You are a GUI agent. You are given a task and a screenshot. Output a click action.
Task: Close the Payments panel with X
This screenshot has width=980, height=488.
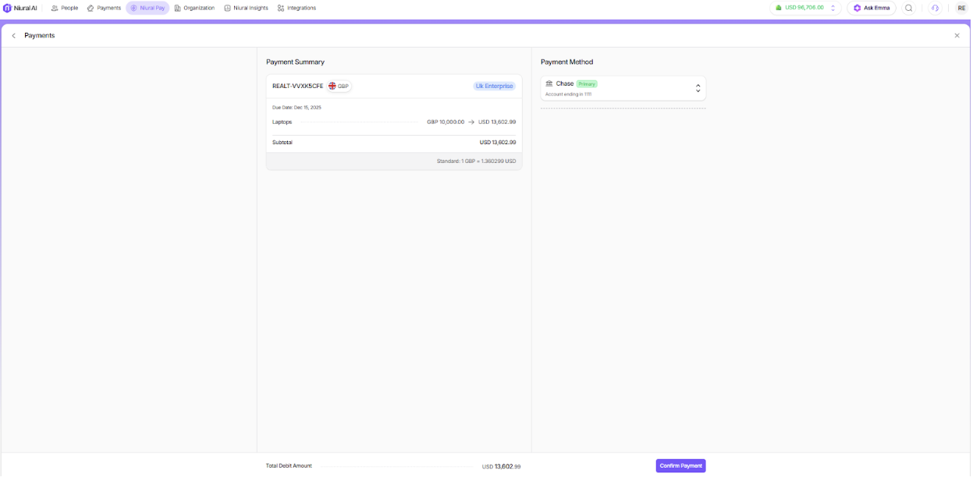click(x=957, y=36)
